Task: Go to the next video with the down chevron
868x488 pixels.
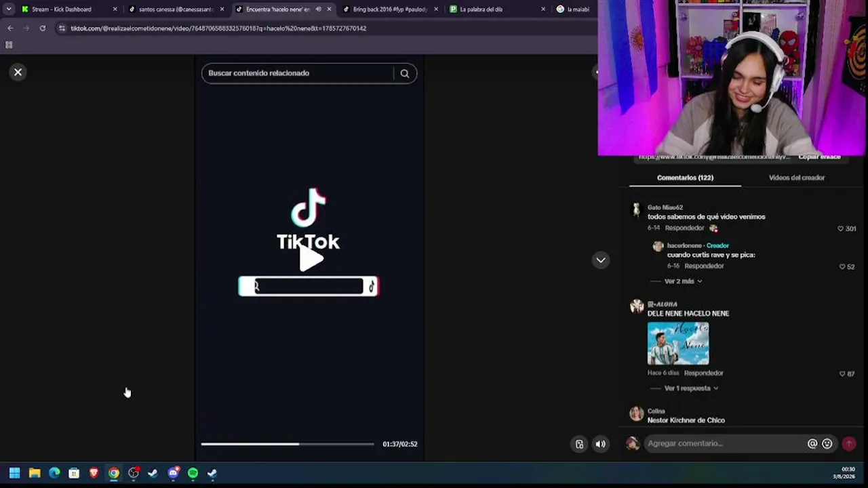Action: [x=601, y=260]
